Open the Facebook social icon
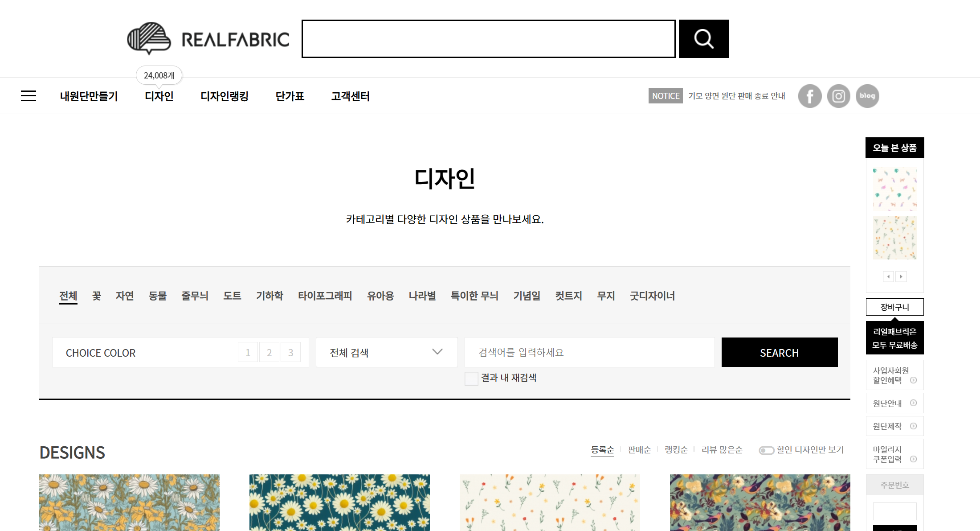The height and width of the screenshot is (531, 980). (x=809, y=96)
